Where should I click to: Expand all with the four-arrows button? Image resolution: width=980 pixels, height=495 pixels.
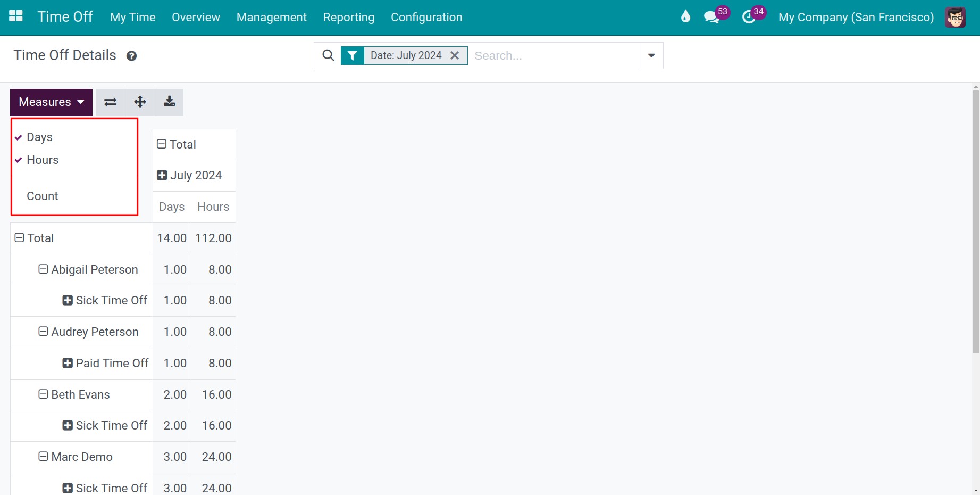[140, 102]
